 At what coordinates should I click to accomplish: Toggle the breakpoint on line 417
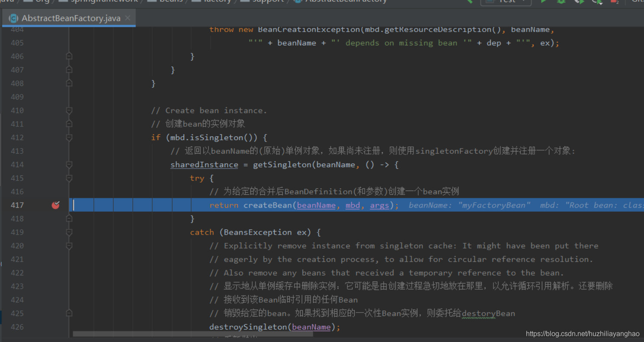[55, 205]
